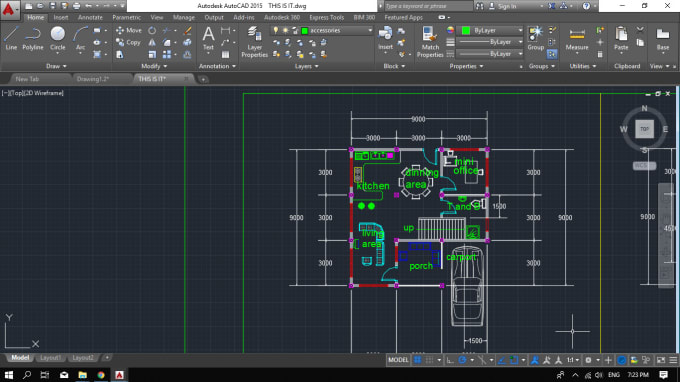Toggle the layer freeze sun icon
The image size is (680, 382).
point(285,30)
